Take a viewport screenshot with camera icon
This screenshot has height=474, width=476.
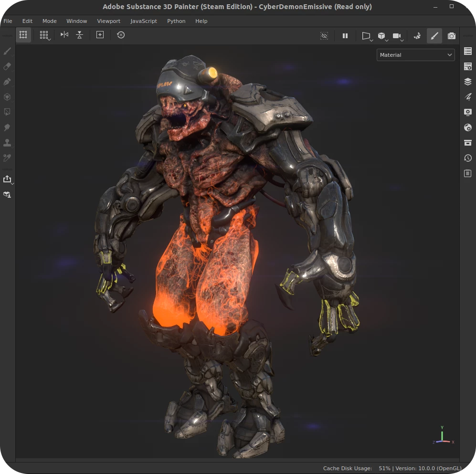pos(451,36)
